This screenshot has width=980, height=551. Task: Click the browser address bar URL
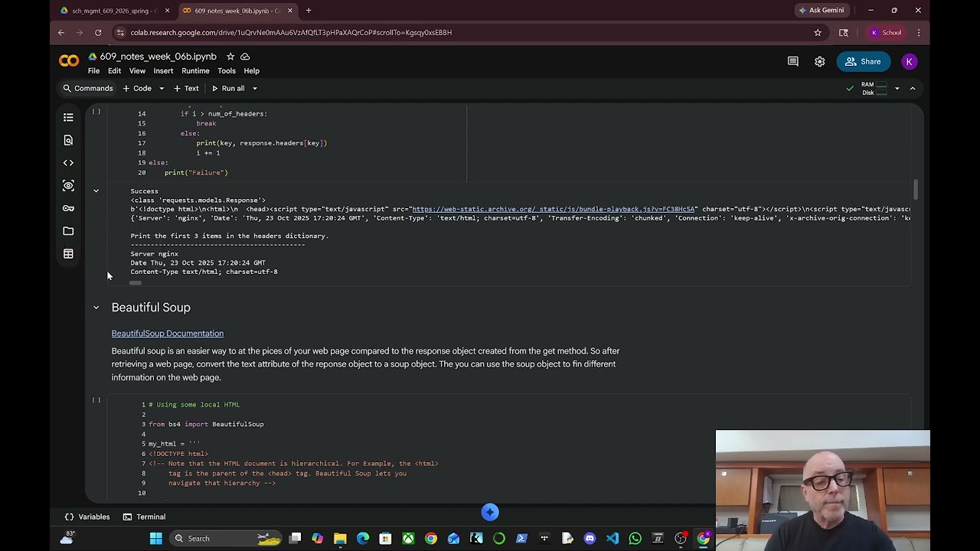[x=291, y=32]
